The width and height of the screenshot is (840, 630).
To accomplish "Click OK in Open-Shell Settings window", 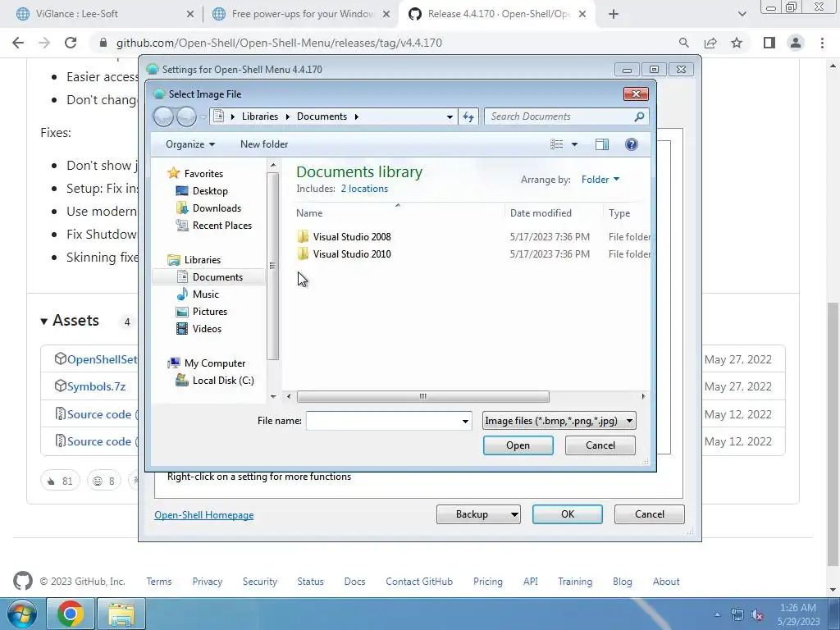I will point(568,514).
